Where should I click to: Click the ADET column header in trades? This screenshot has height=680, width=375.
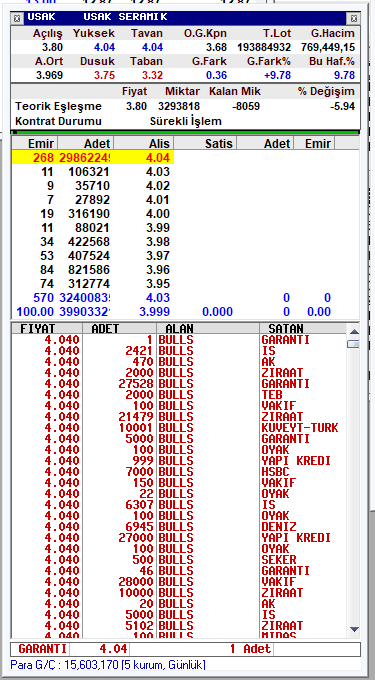(x=119, y=328)
